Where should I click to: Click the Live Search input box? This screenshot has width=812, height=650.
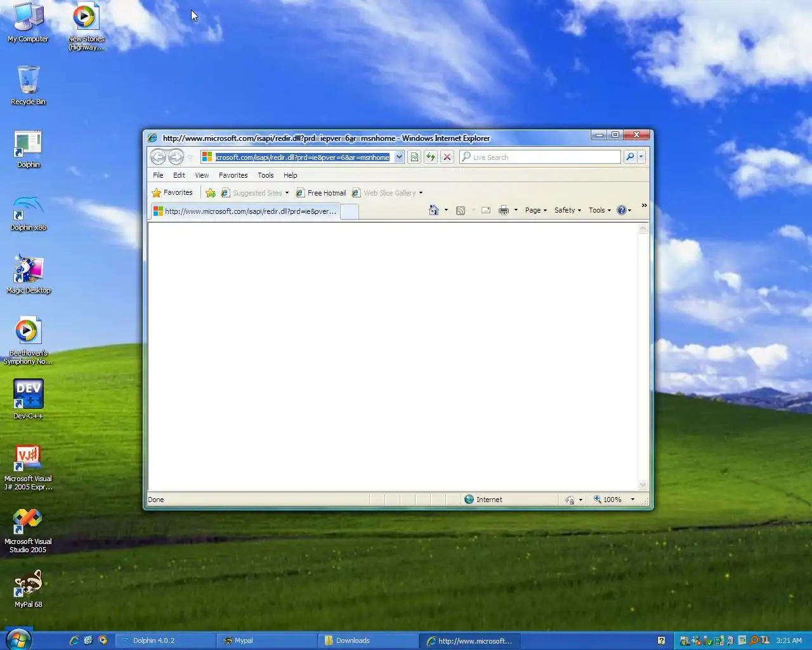[540, 157]
